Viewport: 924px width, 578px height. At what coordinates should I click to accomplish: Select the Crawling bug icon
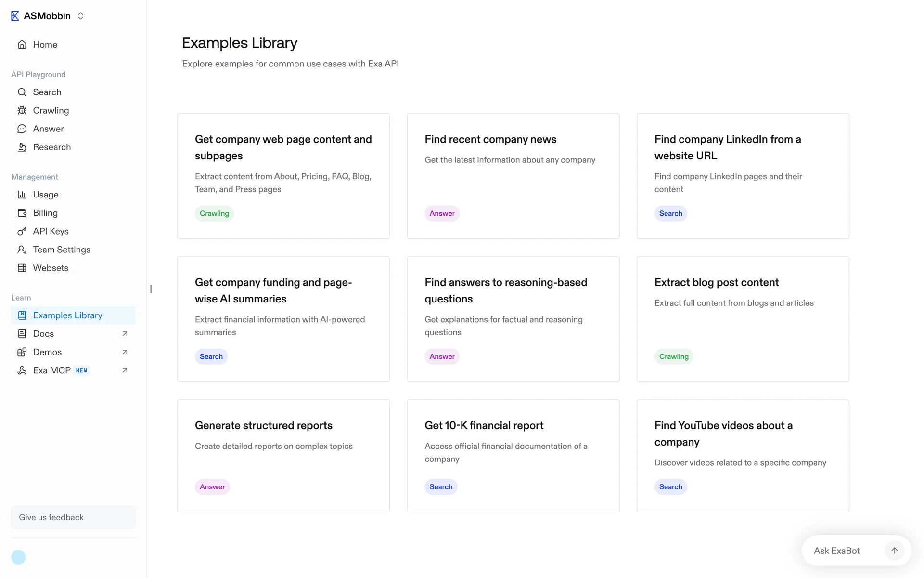coord(22,110)
